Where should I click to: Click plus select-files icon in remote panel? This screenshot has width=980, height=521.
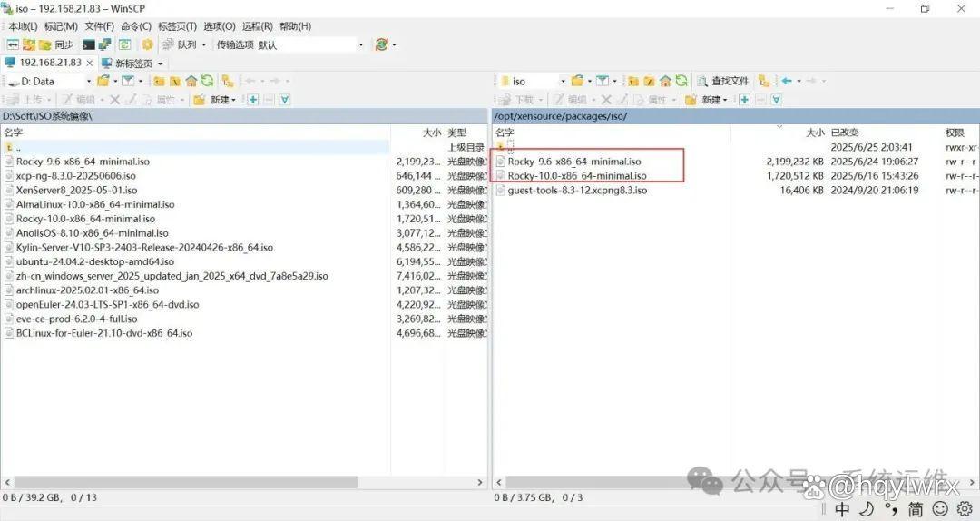744,100
